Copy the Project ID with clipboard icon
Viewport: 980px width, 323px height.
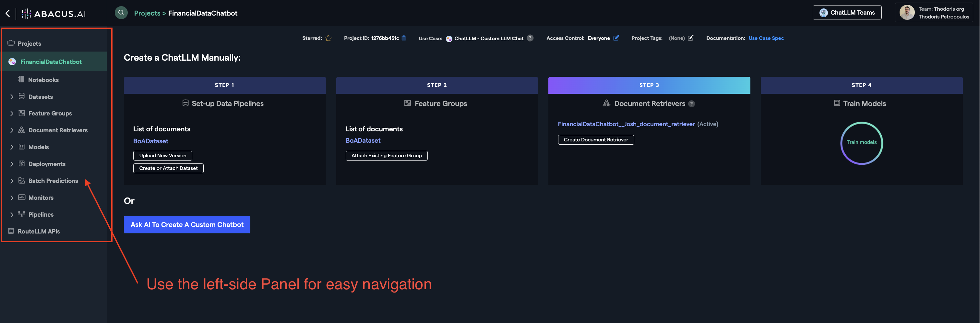pyautogui.click(x=404, y=38)
